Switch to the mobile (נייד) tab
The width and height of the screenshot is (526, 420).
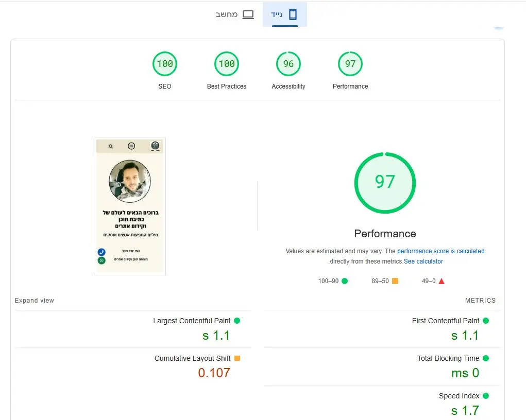tap(285, 14)
